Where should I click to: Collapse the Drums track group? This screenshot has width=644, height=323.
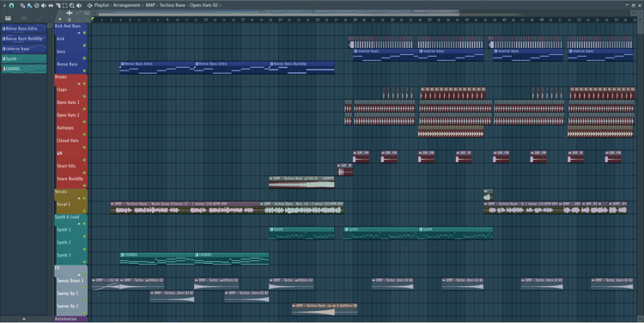tap(79, 83)
